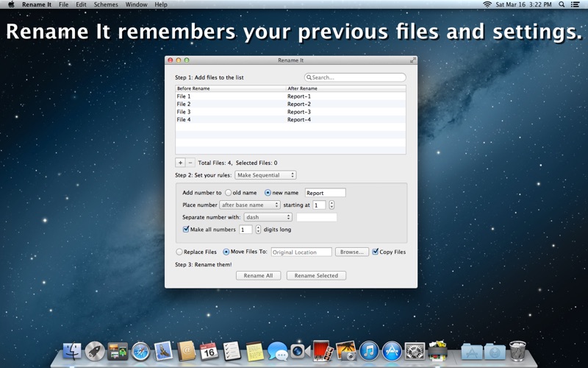Open Contacts book icon in dock
The image size is (588, 368).
click(187, 352)
